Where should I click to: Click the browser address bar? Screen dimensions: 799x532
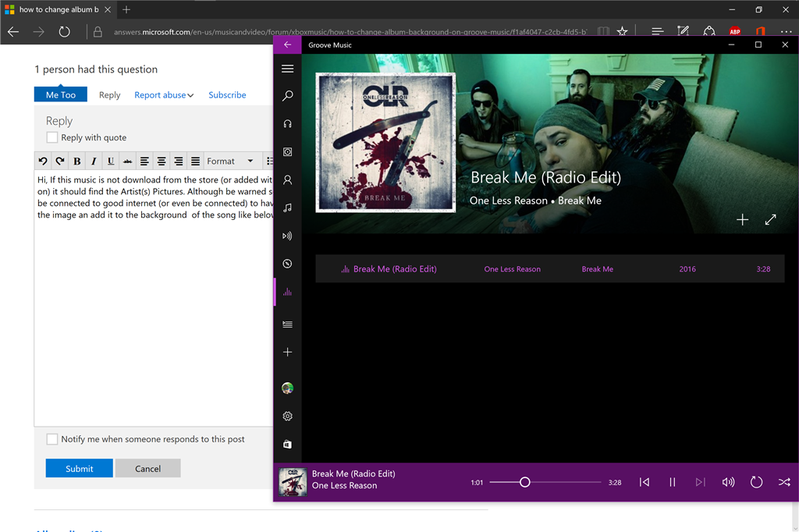(349, 32)
